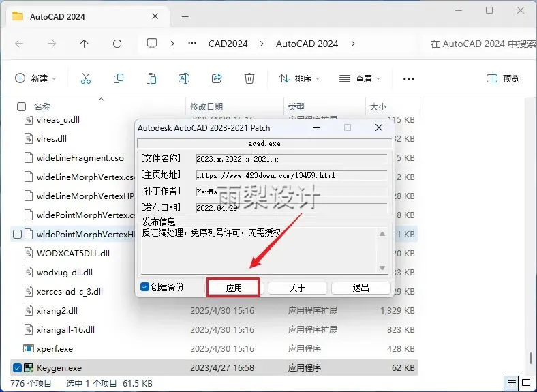Select the xerces-ad-c_3.dll file
Image resolution: width=537 pixels, height=392 pixels.
pyautogui.click(x=70, y=292)
